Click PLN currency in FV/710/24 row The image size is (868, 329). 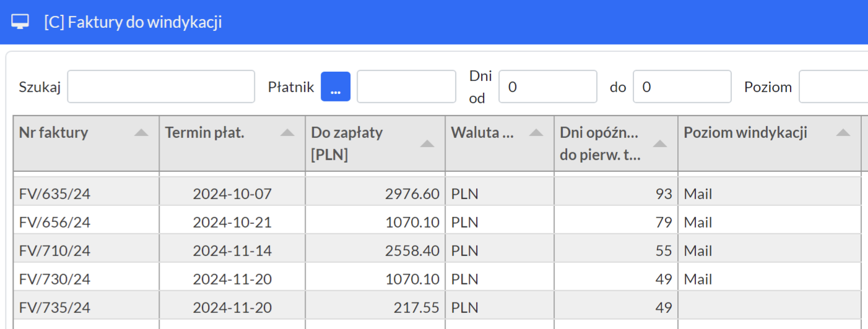465,251
